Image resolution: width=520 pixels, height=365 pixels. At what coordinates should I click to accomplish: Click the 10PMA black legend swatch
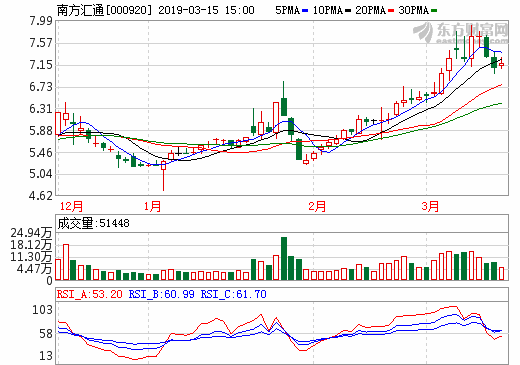pyautogui.click(x=348, y=11)
